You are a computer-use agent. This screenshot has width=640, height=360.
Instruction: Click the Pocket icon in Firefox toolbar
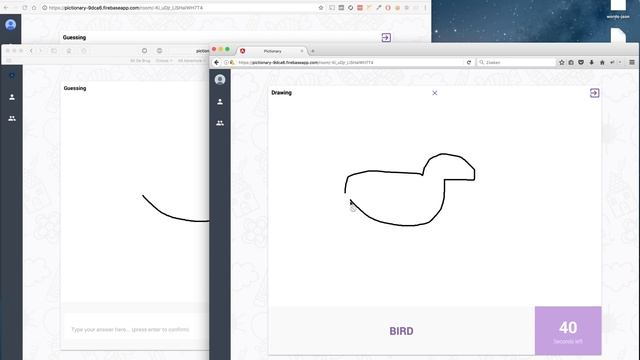581,62
